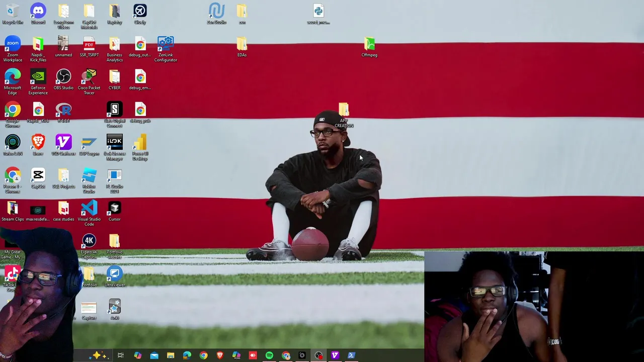The image size is (644, 362).
Task: Launch the Slate Digital Connect shortcut
Action: [114, 115]
